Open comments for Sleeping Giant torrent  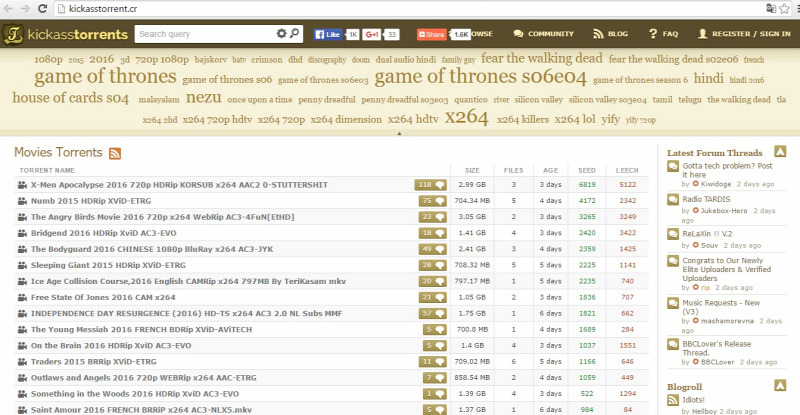pyautogui.click(x=433, y=265)
